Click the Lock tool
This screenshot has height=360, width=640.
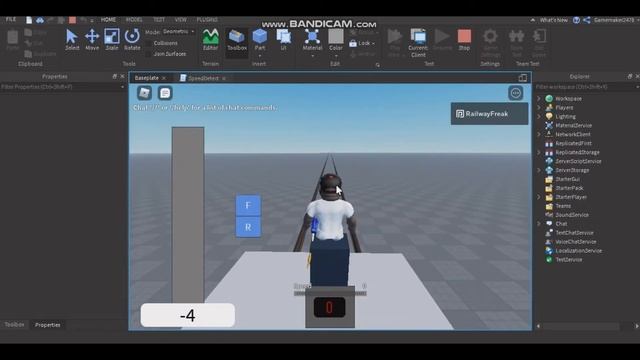[x=362, y=43]
